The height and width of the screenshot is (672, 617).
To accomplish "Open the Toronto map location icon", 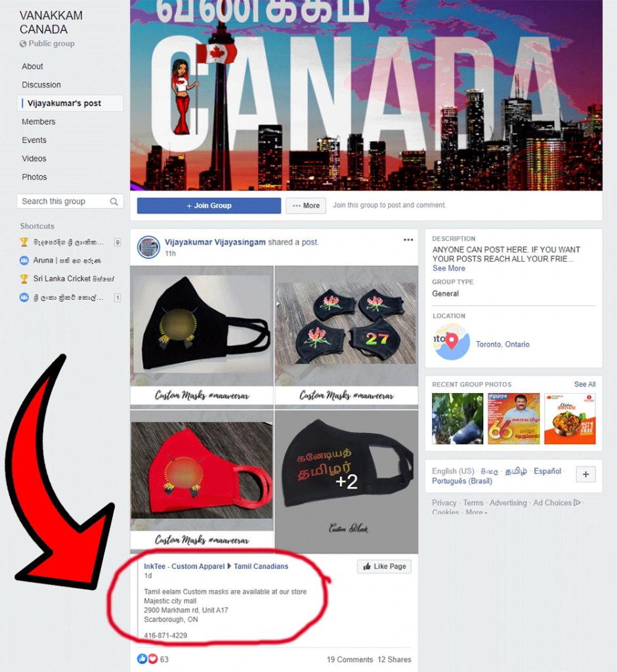I will (x=452, y=341).
